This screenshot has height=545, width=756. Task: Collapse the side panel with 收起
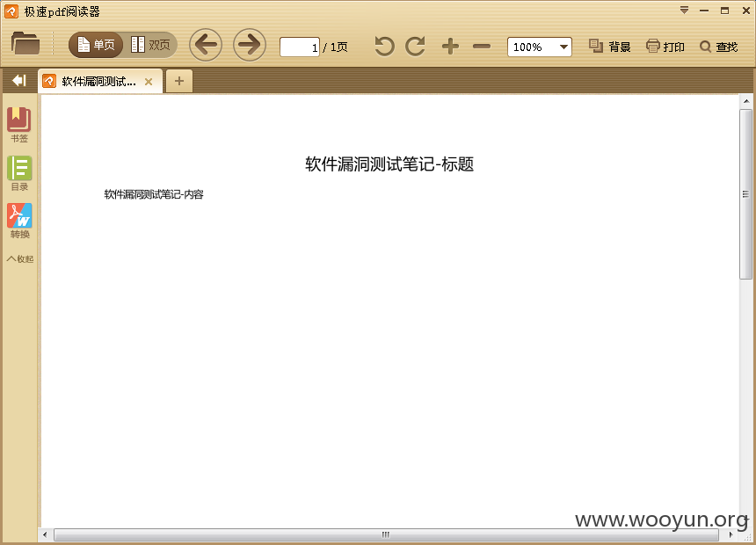point(19,259)
